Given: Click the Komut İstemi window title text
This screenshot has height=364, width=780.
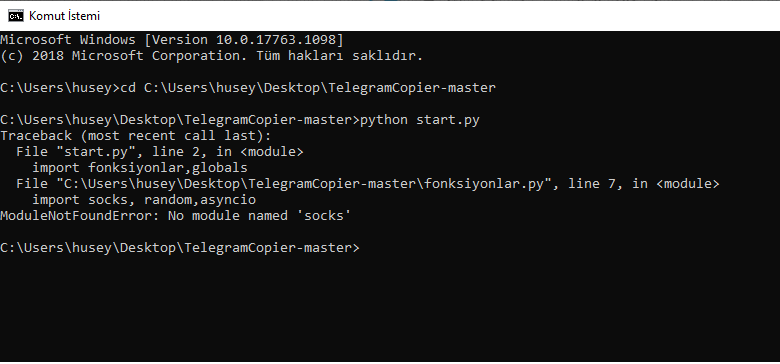Looking at the screenshot, I should [x=64, y=16].
